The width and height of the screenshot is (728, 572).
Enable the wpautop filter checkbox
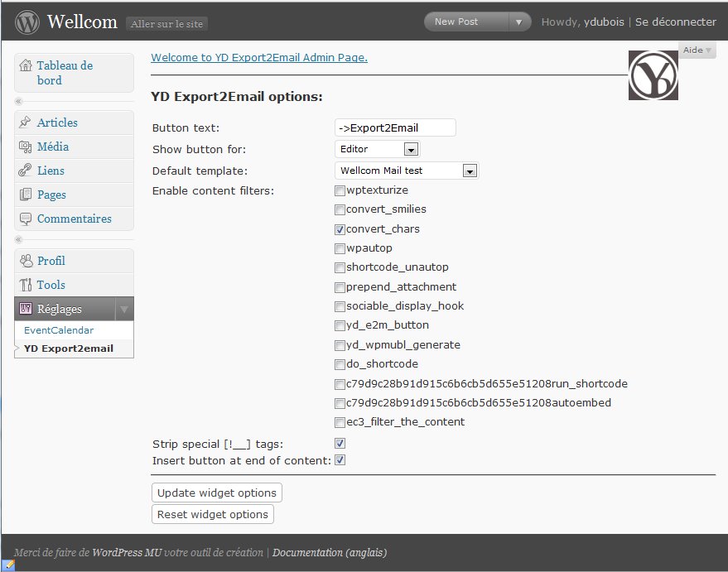340,248
